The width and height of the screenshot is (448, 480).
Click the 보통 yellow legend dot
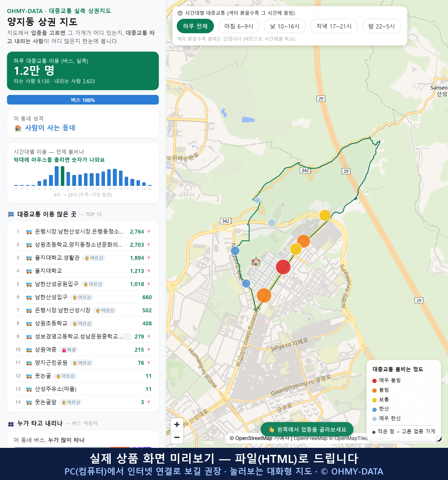tap(374, 400)
